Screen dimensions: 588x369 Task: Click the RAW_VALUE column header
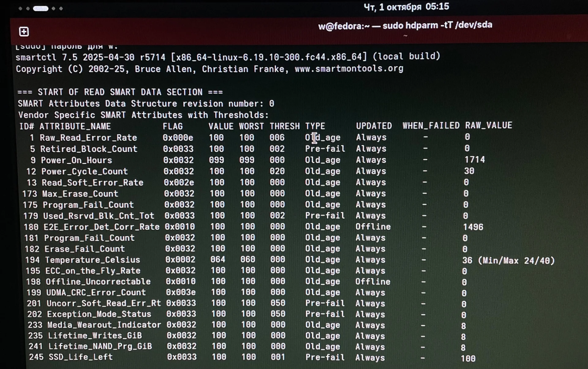pyautogui.click(x=488, y=125)
